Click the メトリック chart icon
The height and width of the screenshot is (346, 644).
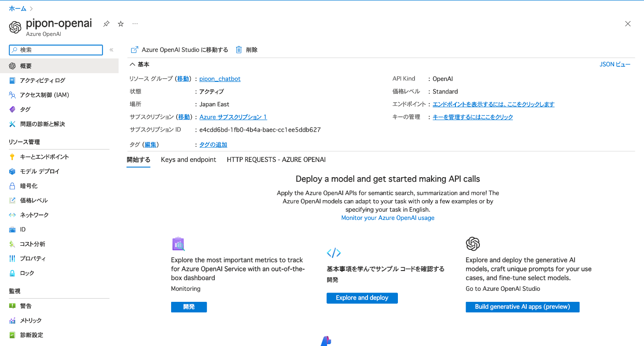(x=12, y=321)
